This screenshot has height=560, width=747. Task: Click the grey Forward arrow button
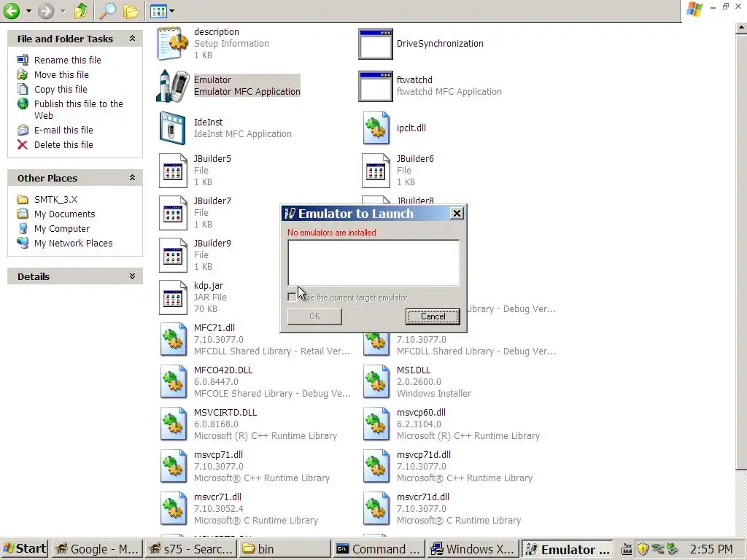pos(46,10)
